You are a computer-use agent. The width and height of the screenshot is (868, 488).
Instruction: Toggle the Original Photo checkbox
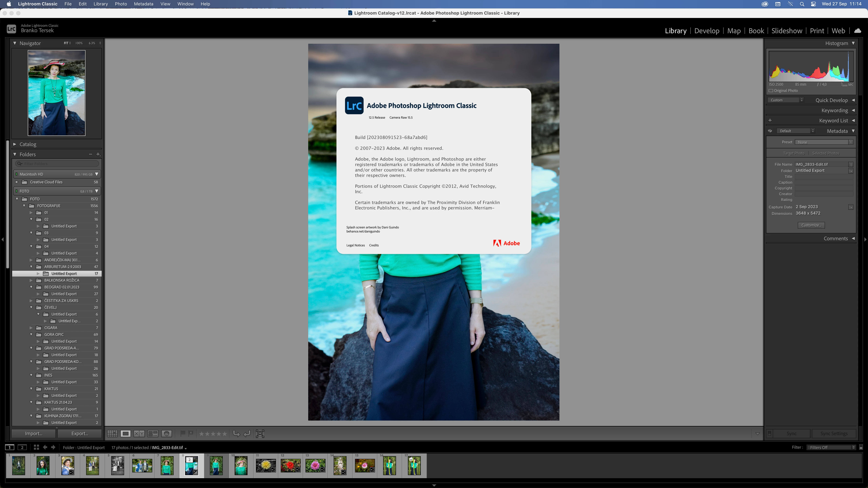point(771,91)
